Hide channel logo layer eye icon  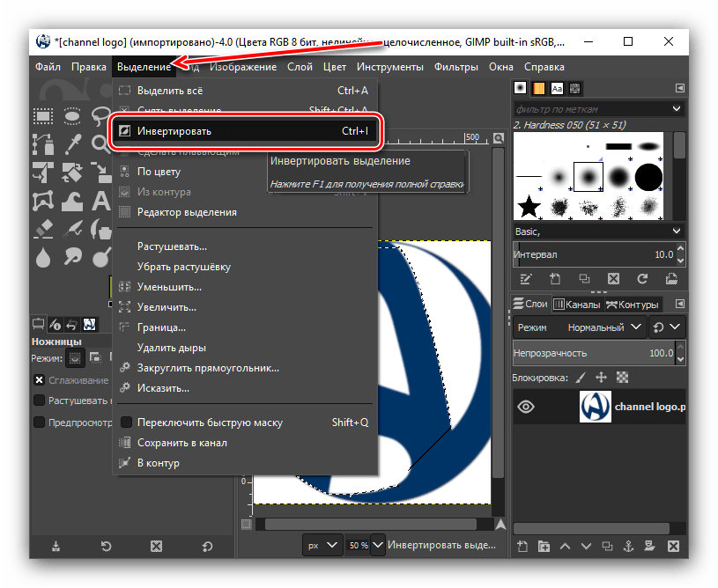(526, 407)
